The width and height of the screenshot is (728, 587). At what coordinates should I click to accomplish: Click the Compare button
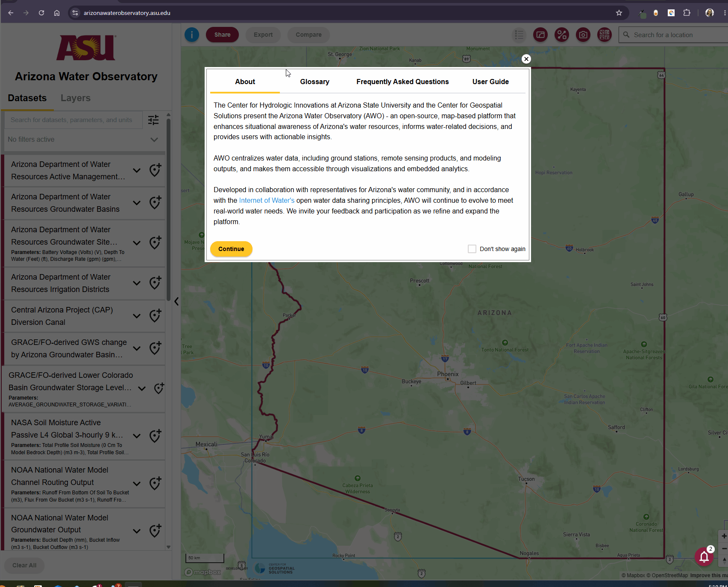click(308, 35)
